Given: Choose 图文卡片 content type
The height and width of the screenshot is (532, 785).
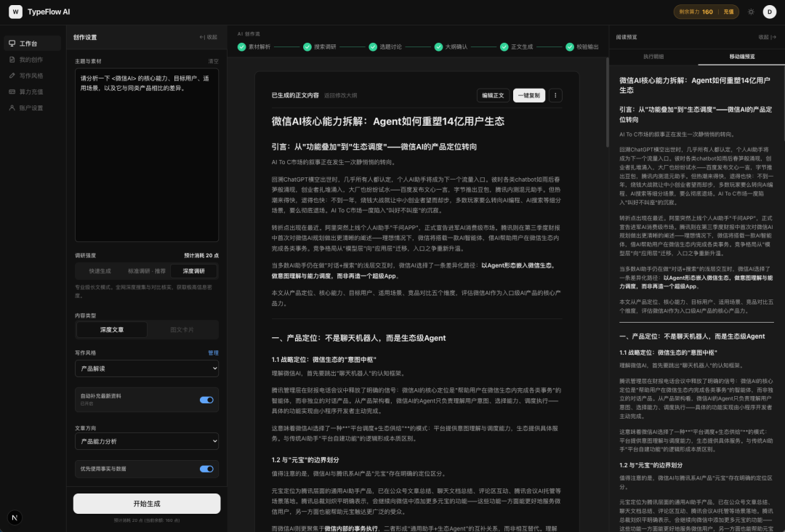Looking at the screenshot, I should [x=182, y=330].
